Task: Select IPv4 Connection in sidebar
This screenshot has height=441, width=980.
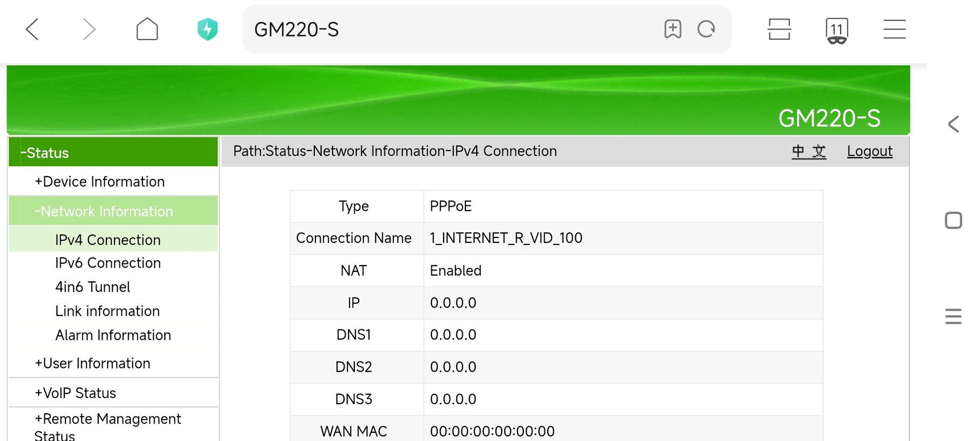Action: click(113, 239)
